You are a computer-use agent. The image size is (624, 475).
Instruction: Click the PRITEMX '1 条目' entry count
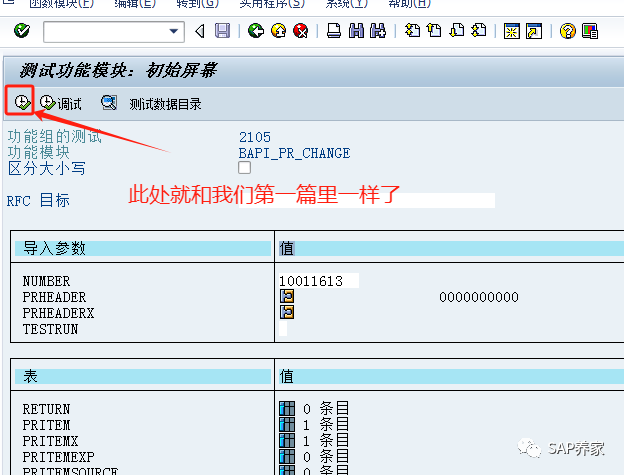click(x=326, y=440)
